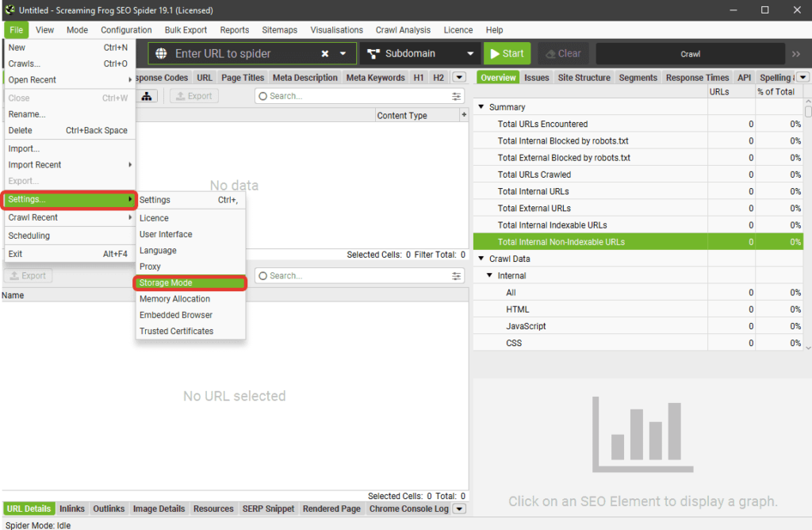Select Delete in the File menu
Viewport: 812px width, 530px height.
[x=70, y=130]
